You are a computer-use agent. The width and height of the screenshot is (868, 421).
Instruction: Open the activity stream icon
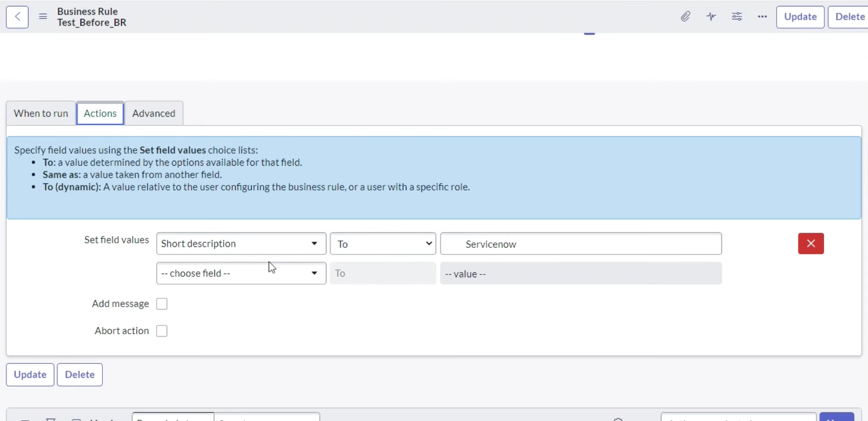pos(711,17)
